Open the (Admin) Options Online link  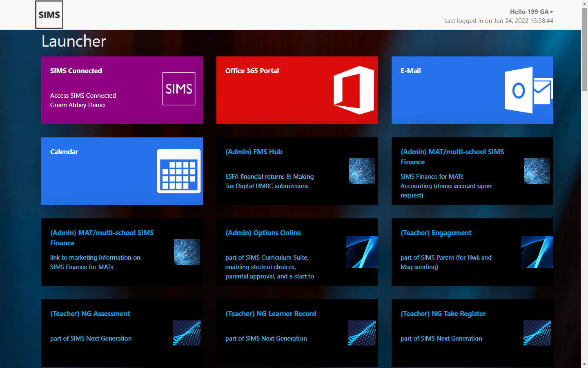(x=263, y=233)
